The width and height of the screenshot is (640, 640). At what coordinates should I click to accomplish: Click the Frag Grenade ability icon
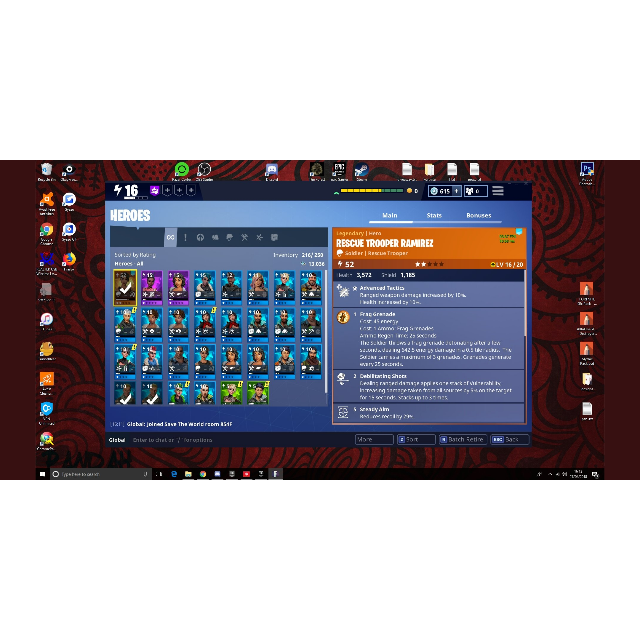343,317
